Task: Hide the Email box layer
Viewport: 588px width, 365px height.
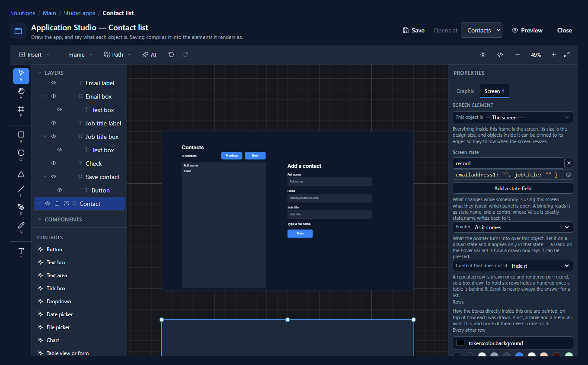Action: point(54,96)
